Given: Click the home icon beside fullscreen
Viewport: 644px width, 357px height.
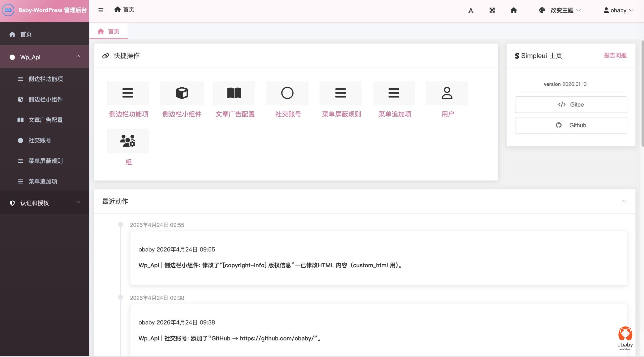Looking at the screenshot, I should 513,10.
